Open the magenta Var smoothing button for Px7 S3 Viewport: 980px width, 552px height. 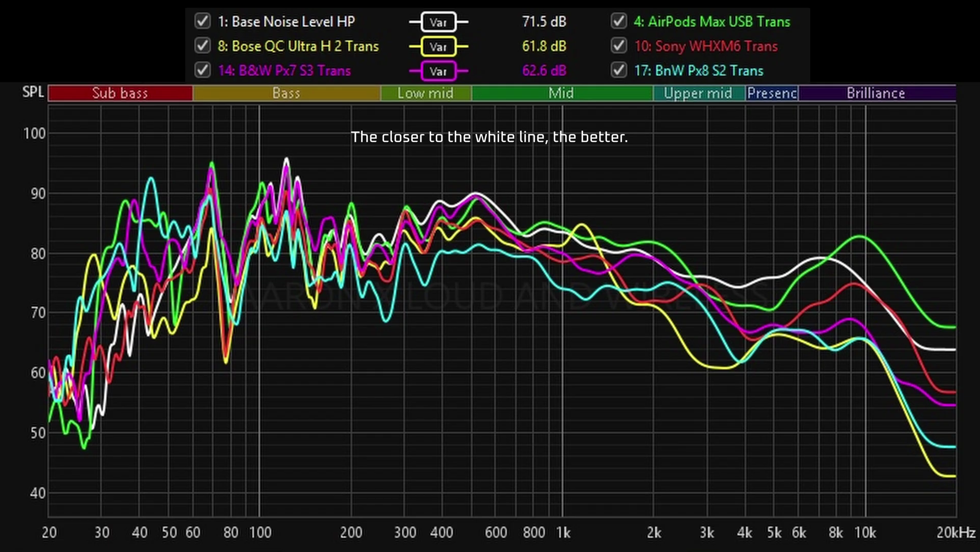point(438,71)
